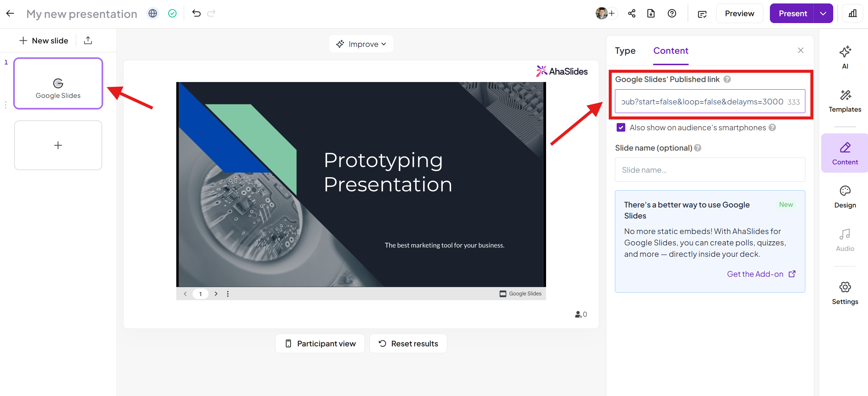Switch to the Type tab

pyautogui.click(x=625, y=51)
